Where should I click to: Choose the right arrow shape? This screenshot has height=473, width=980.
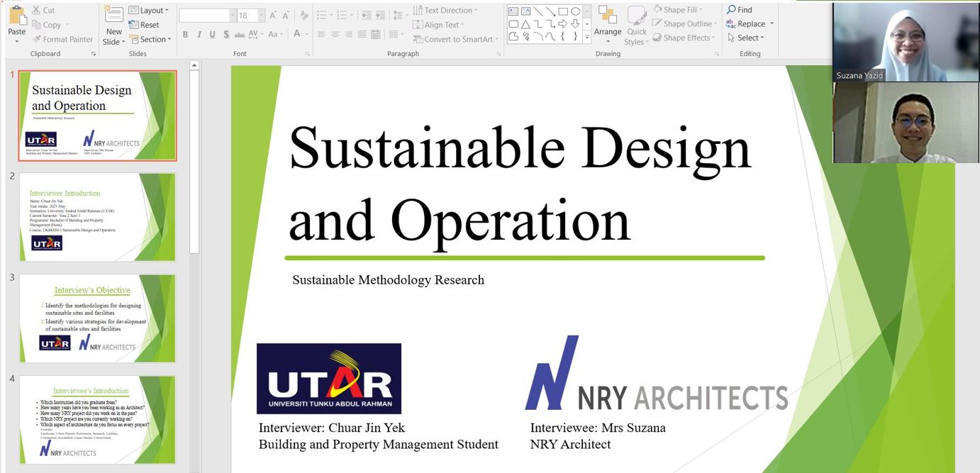tap(562, 24)
